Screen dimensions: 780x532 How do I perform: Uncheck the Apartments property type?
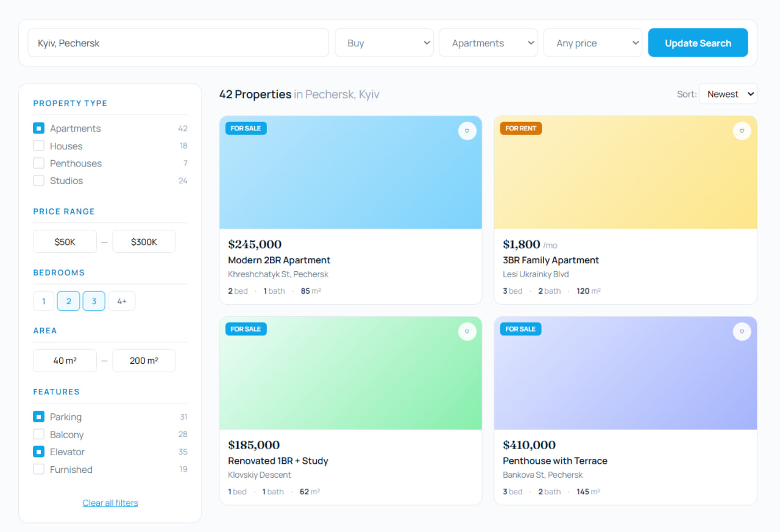(39, 129)
